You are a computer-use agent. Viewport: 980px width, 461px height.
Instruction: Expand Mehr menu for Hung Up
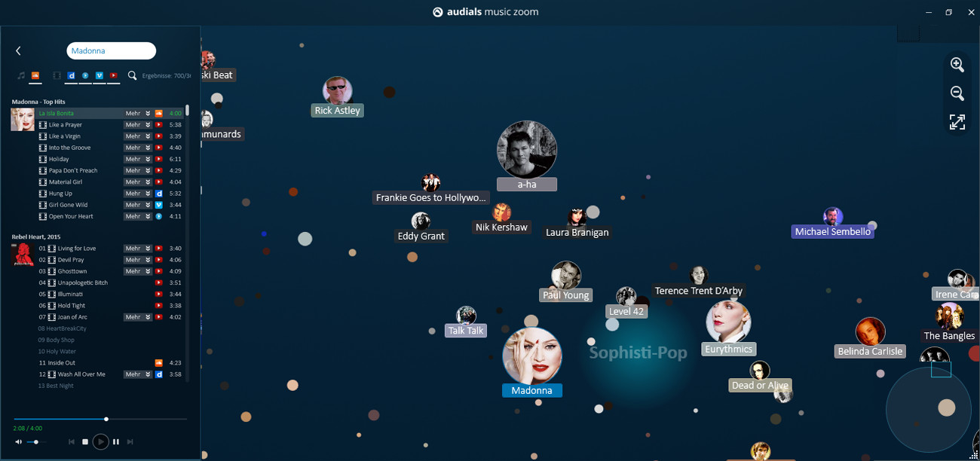click(138, 194)
